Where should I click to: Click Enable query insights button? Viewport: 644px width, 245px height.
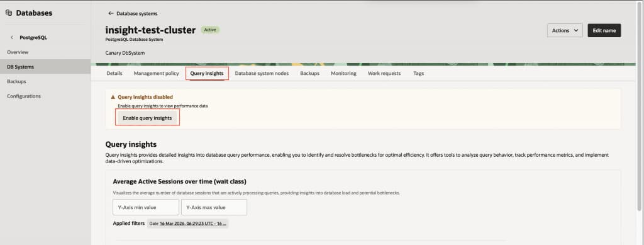point(147,118)
